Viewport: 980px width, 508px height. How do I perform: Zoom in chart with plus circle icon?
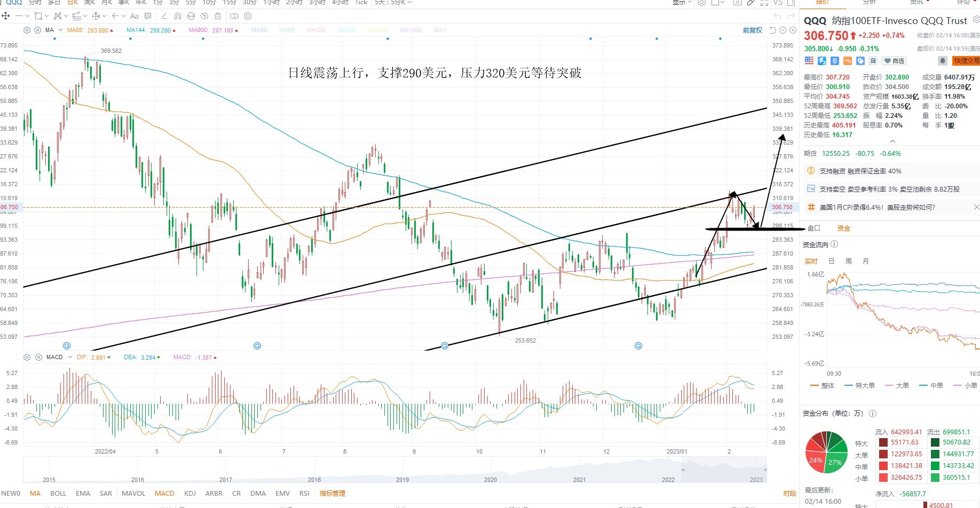(793, 30)
